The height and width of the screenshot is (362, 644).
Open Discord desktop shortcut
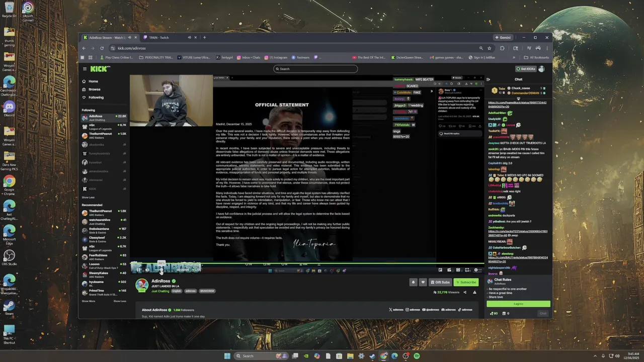pyautogui.click(x=9, y=109)
